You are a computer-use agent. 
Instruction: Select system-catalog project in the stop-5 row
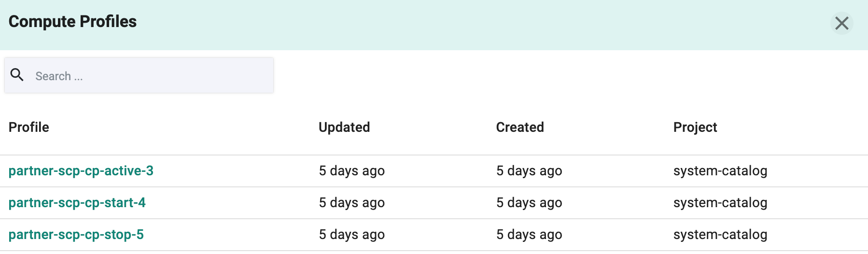point(720,235)
